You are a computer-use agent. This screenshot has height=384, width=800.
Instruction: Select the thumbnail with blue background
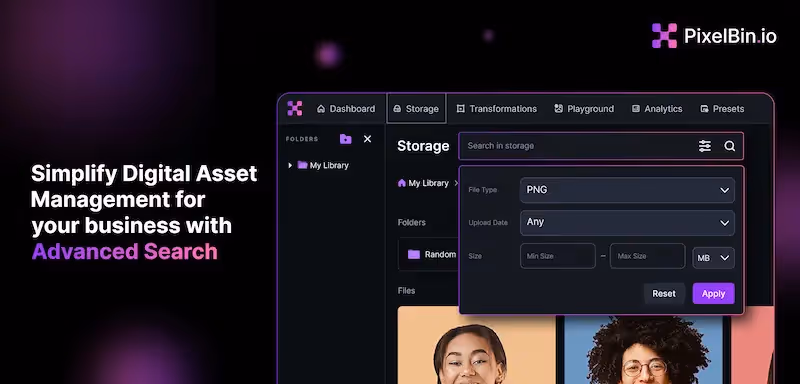(643, 349)
